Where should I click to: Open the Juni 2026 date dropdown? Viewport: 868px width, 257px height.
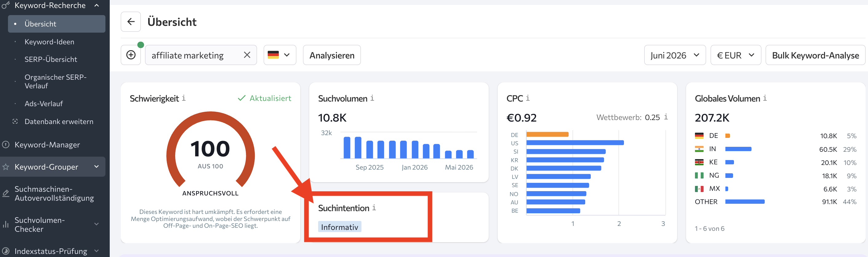click(675, 55)
